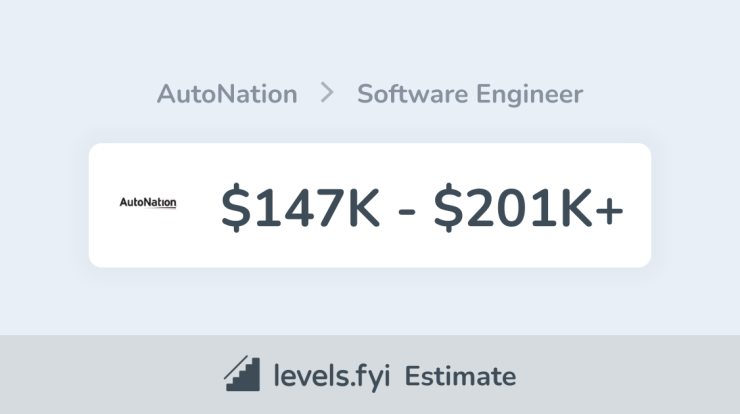Viewport: 740px width, 414px height.
Task: Click the digits 147 in the salary range
Action: [x=299, y=208]
